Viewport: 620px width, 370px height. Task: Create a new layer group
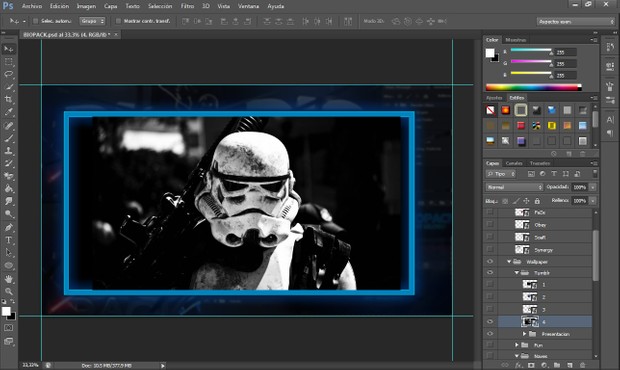557,366
